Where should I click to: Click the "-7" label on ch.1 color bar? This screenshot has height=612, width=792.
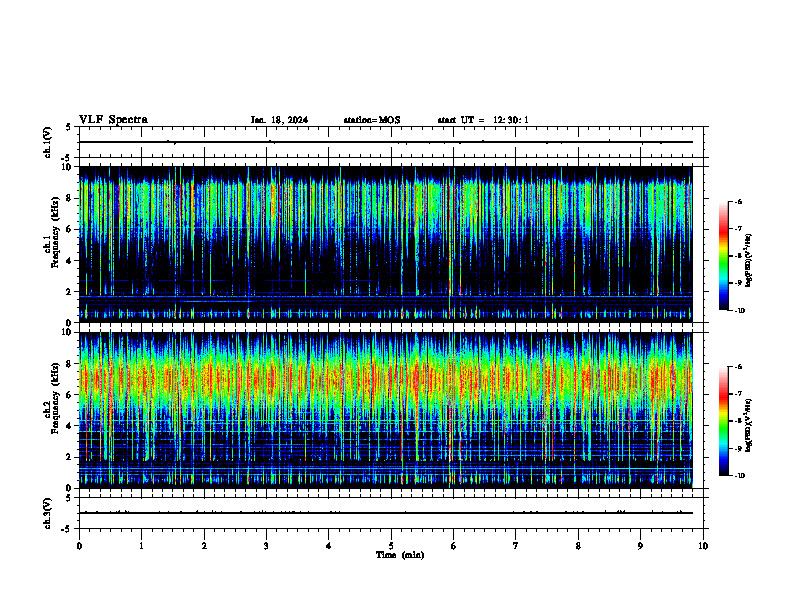pos(738,229)
